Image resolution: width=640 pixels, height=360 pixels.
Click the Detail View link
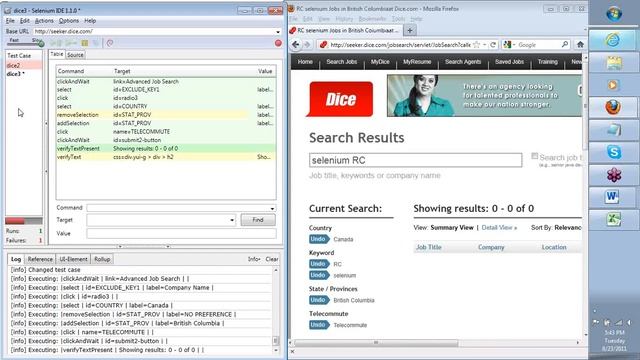[499, 228]
